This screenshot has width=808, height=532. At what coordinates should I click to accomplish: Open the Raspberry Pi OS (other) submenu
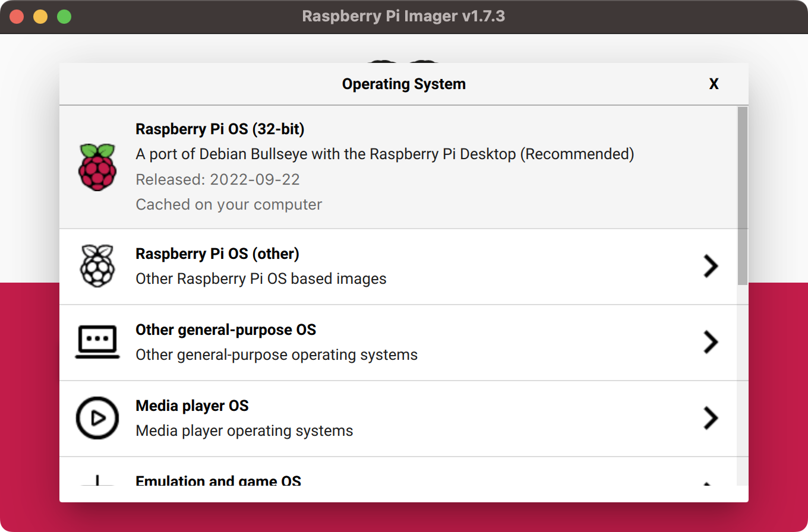(398, 267)
